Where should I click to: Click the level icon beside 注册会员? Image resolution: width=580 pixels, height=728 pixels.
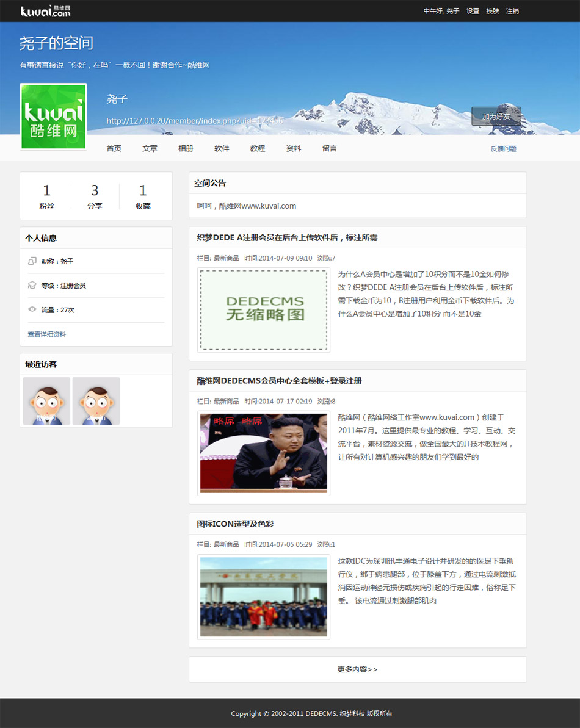32,286
